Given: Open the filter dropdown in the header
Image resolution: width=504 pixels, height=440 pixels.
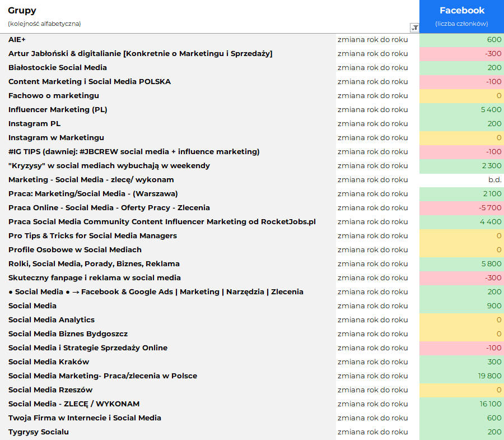Looking at the screenshot, I should pyautogui.click(x=414, y=27).
